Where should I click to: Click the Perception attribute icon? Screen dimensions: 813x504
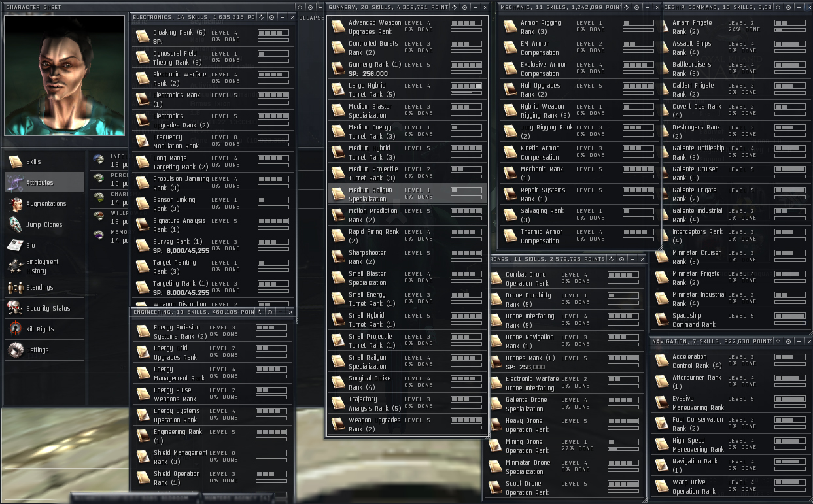99,178
